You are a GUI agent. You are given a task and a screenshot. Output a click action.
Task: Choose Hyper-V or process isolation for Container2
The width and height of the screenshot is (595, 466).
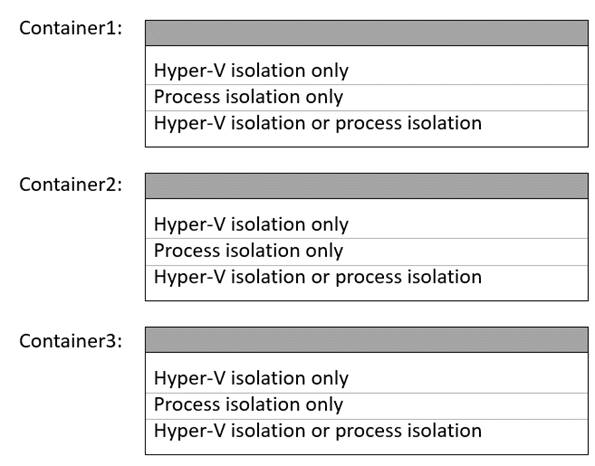pyautogui.click(x=367, y=278)
